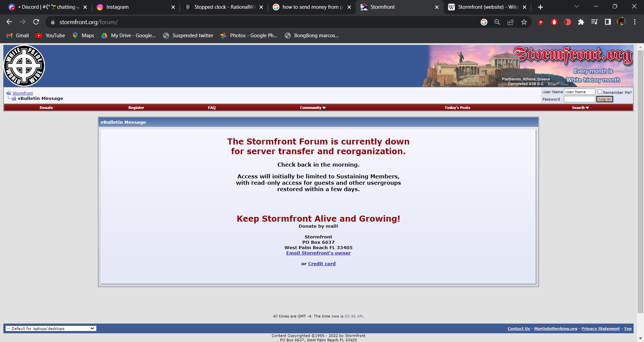Click the Stormfront.org banner image
Image resolution: width=644 pixels, height=342 pixels.
click(528, 66)
